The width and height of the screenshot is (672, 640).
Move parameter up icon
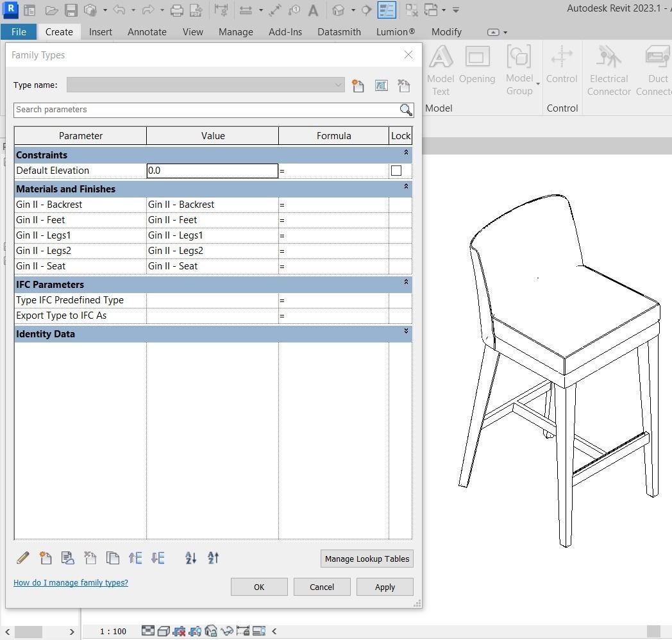click(x=135, y=558)
